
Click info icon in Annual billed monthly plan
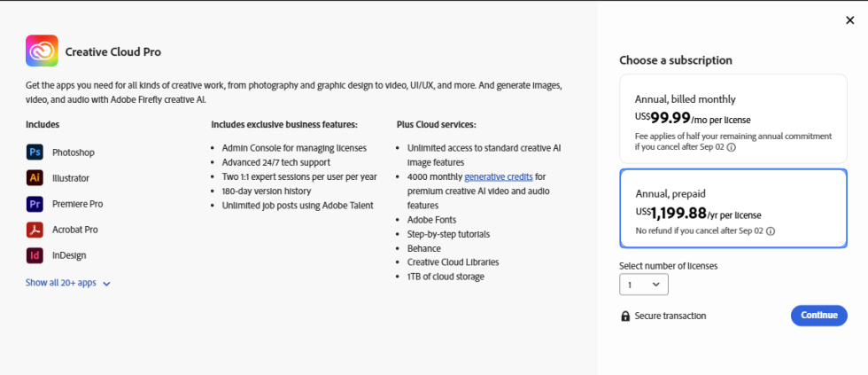tap(732, 147)
